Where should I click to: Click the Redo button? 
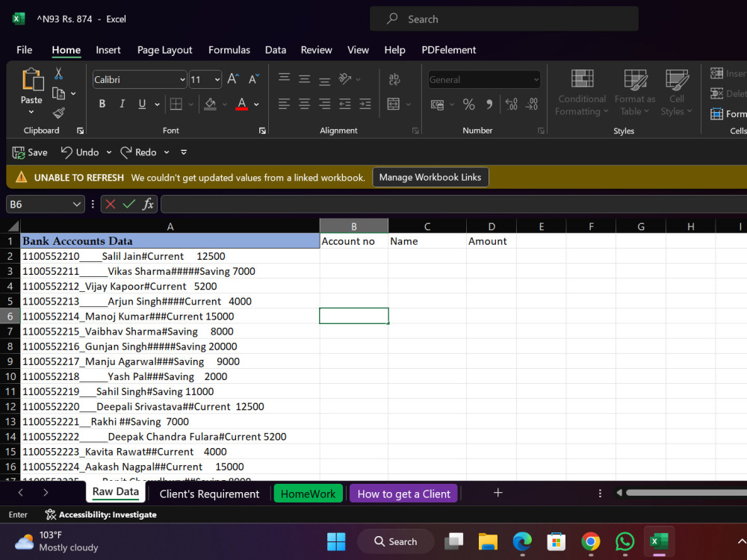[x=139, y=152]
